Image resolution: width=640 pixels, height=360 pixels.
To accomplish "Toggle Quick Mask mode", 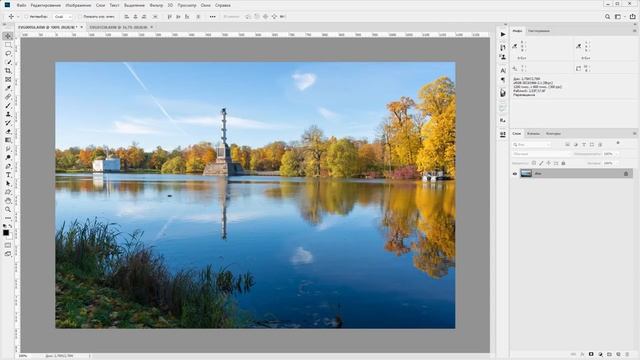I will 8,245.
